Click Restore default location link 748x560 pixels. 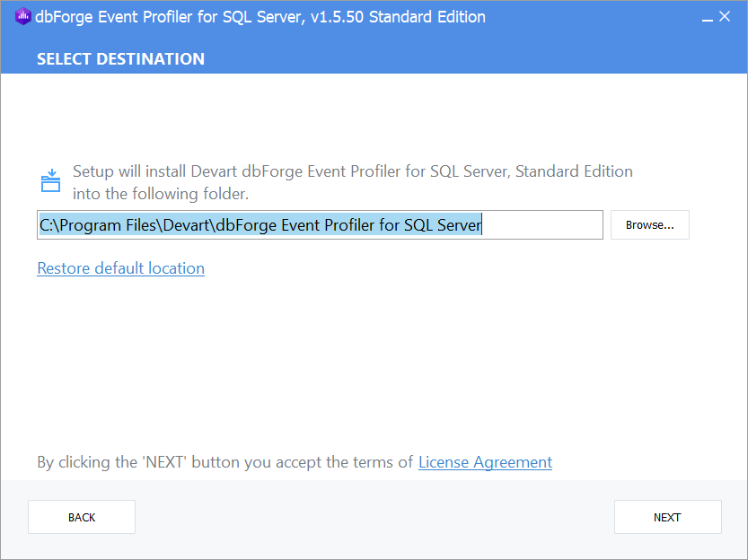120,268
